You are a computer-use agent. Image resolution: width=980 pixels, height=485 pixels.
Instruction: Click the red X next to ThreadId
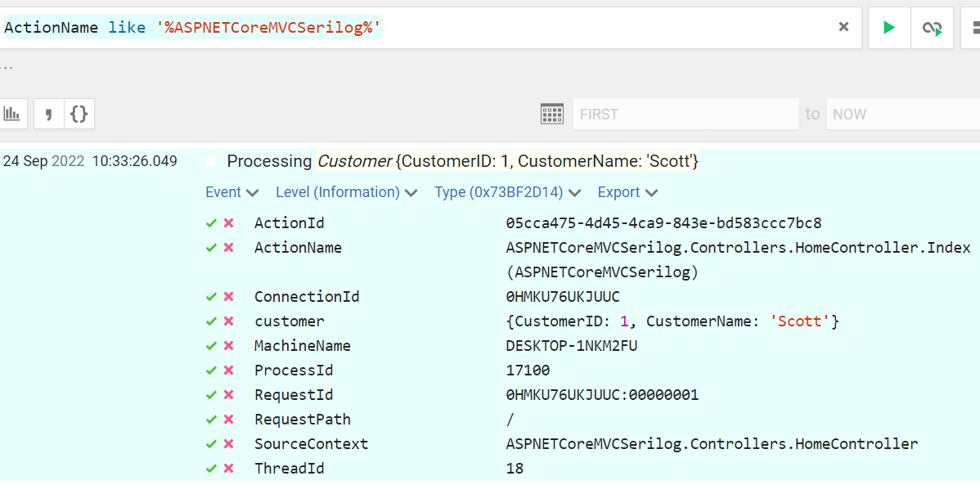pos(229,469)
